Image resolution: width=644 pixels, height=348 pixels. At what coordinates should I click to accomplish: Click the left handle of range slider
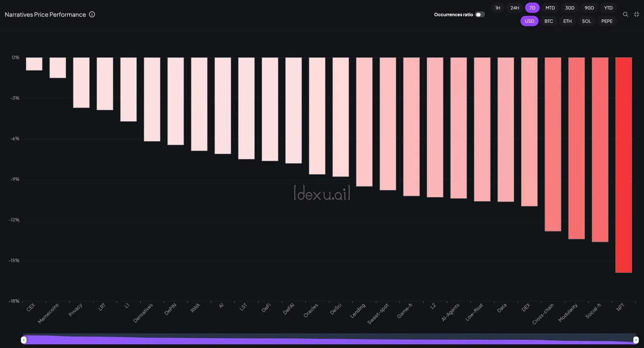tap(23, 340)
